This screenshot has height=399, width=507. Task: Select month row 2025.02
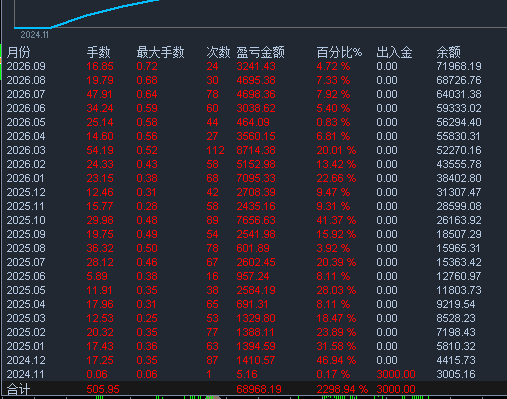click(x=253, y=332)
